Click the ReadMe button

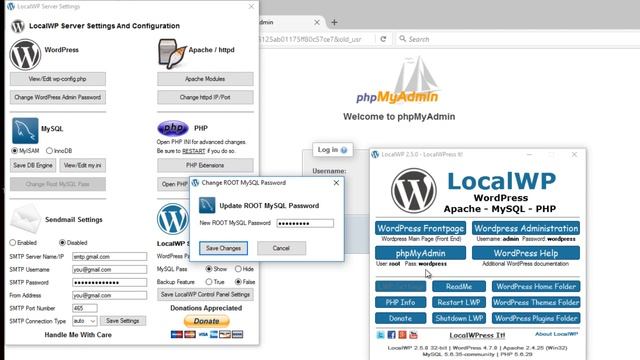coord(459,287)
